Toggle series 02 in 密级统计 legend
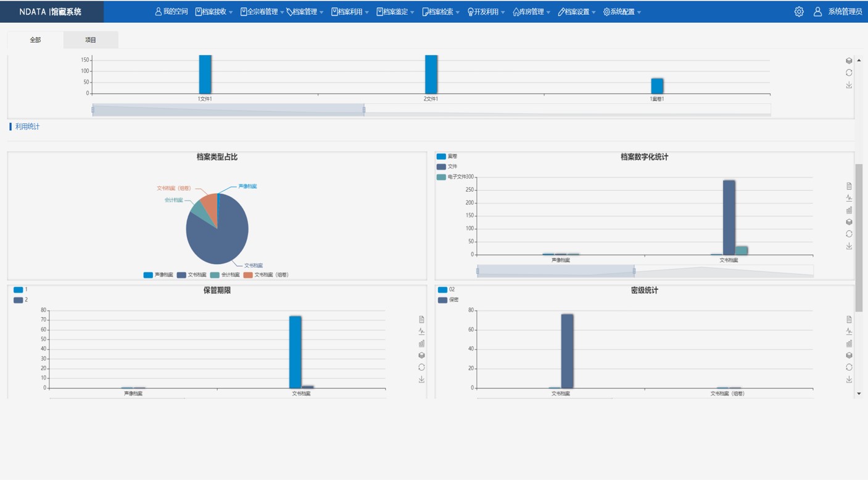Image resolution: width=868 pixels, height=480 pixels. pyautogui.click(x=447, y=289)
